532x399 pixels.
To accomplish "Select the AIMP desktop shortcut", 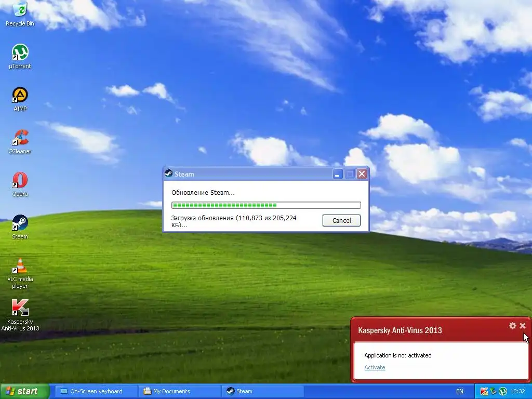I will [20, 99].
